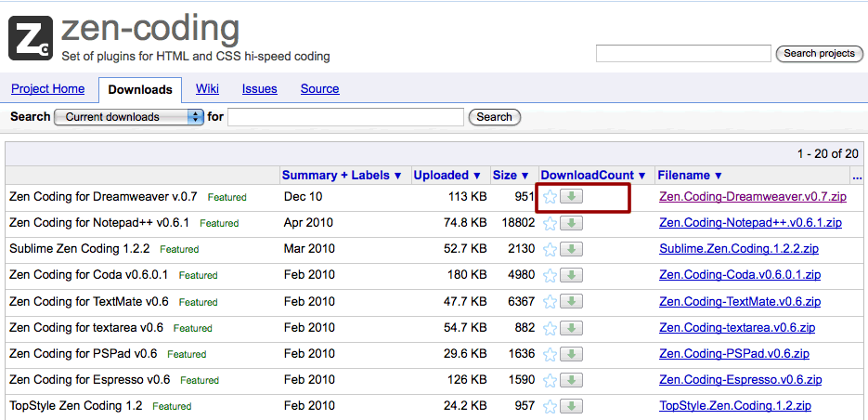Click the Featured label on Coda row
868x420 pixels.
coord(198,275)
